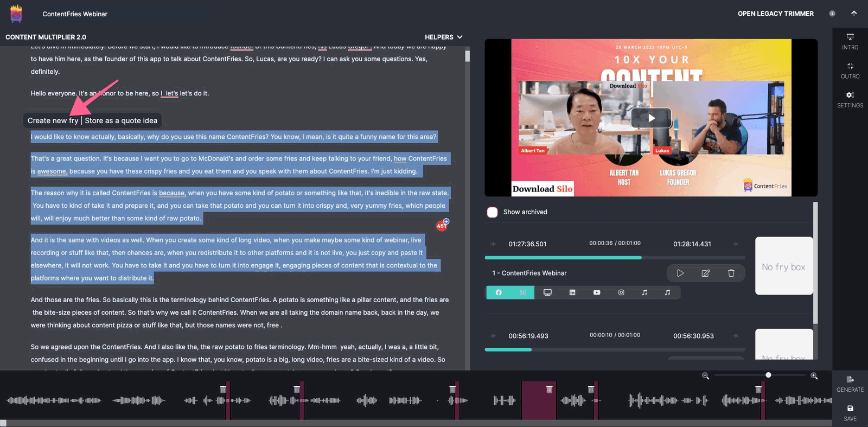Toggle the YouTube platform icon
This screenshot has height=427, width=868.
pos(597,292)
